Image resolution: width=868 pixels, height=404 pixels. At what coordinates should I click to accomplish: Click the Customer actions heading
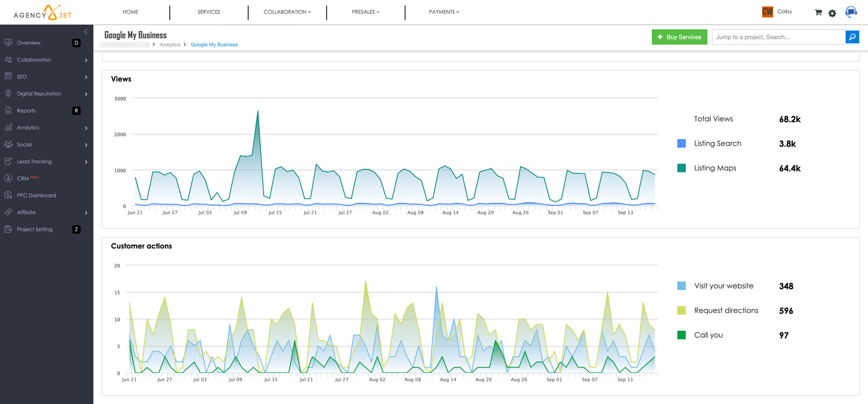pyautogui.click(x=141, y=246)
